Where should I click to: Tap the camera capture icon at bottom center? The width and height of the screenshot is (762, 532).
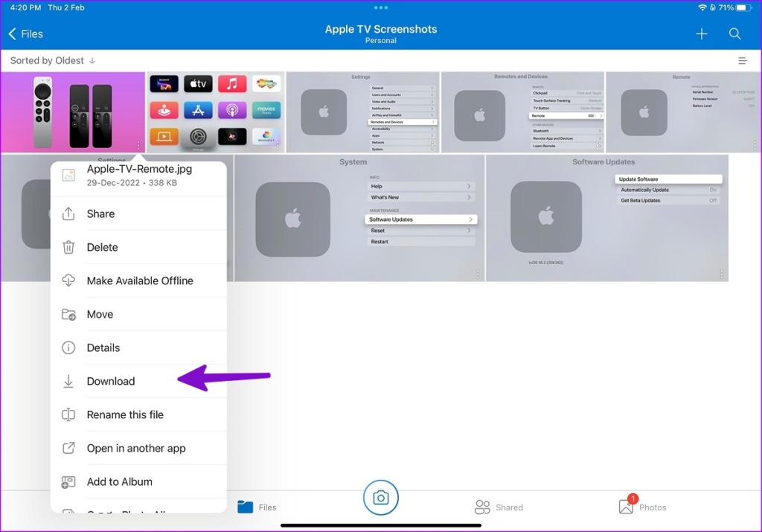(x=381, y=498)
